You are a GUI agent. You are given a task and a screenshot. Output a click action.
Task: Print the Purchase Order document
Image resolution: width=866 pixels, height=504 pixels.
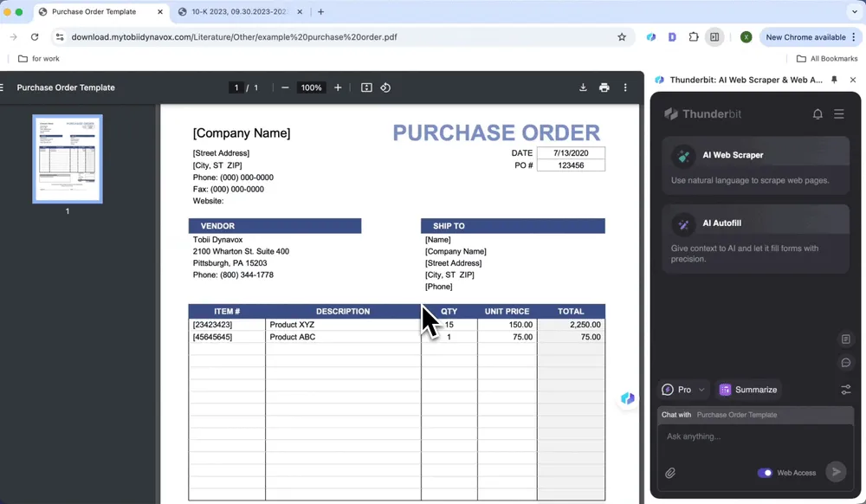(x=604, y=87)
